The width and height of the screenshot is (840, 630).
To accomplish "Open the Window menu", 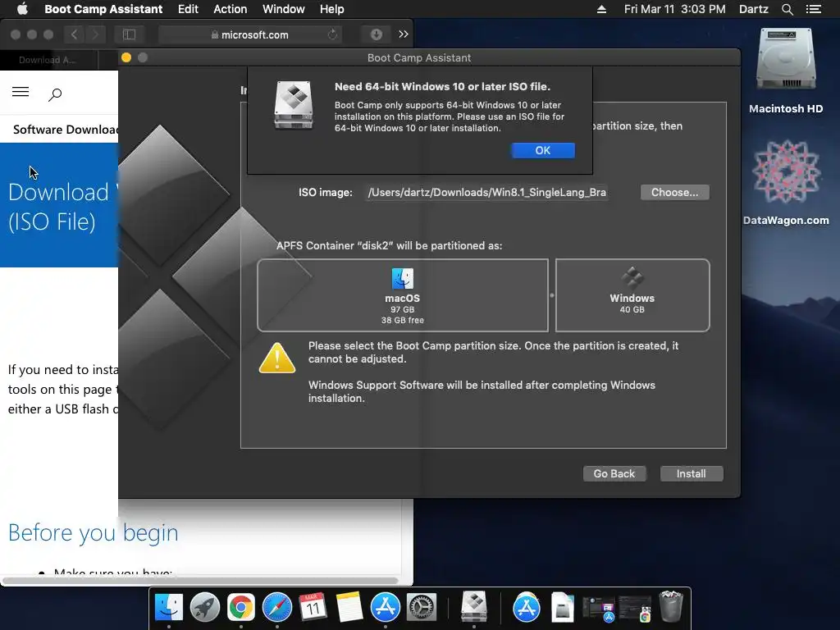I will tap(283, 9).
